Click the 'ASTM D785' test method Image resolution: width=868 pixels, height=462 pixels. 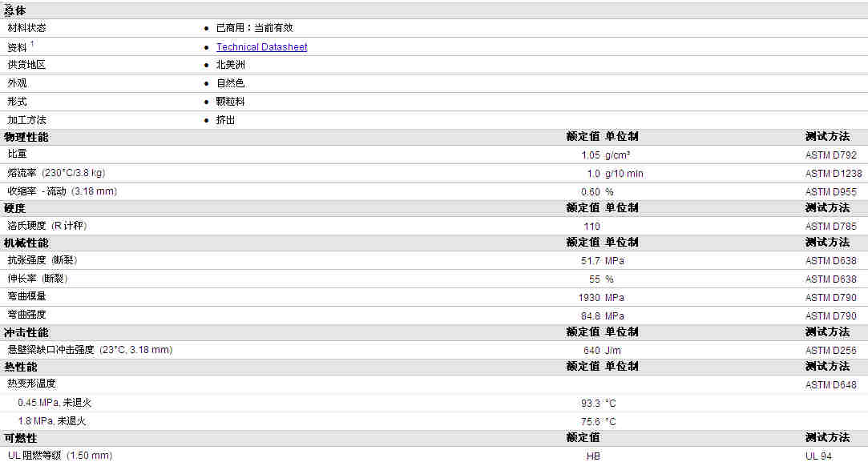pyautogui.click(x=831, y=227)
